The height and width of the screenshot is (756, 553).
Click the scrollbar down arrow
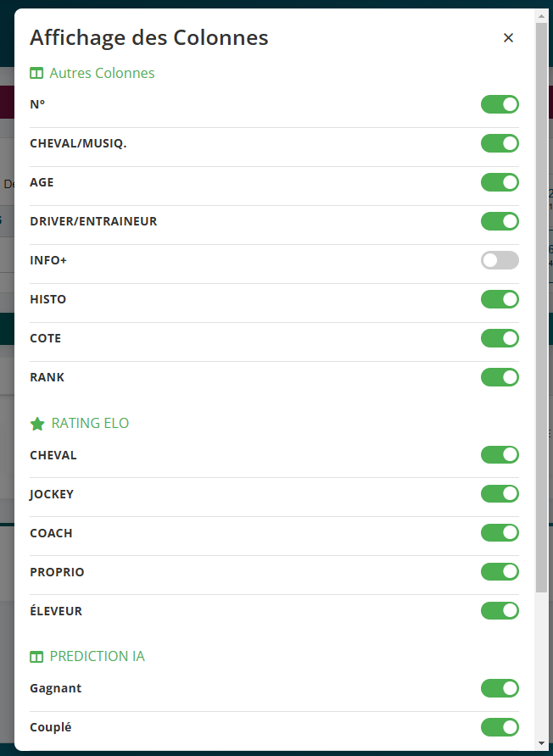click(542, 743)
